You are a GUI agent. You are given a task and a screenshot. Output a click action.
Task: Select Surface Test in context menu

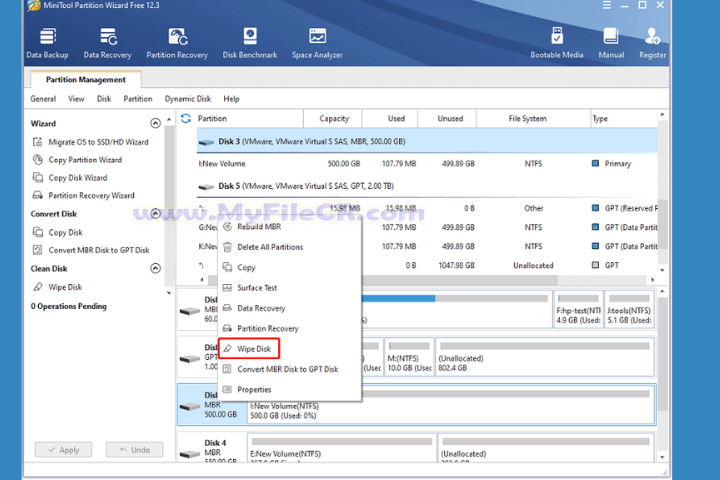tap(289, 288)
